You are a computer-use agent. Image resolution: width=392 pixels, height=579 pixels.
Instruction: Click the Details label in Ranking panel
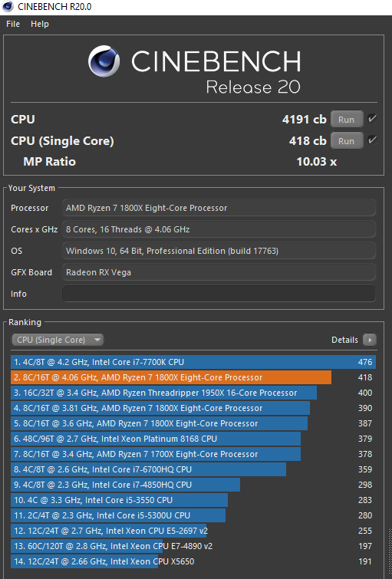coord(344,340)
